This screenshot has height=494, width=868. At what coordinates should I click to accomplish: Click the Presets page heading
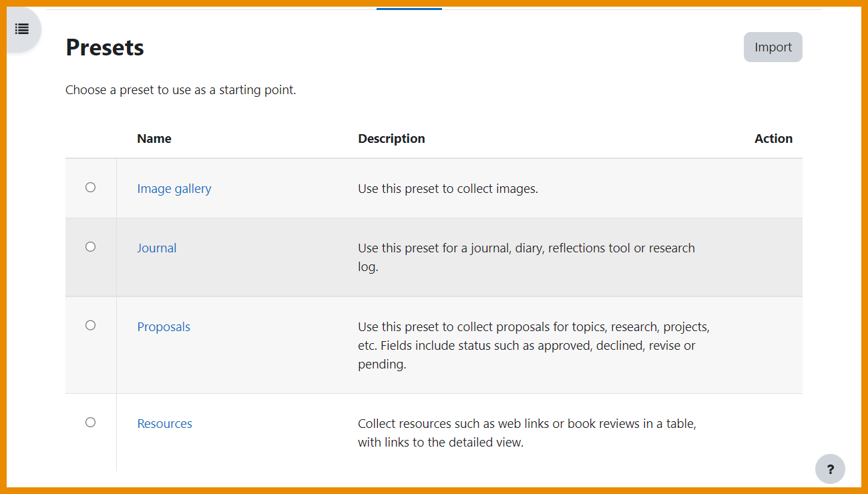[x=105, y=48]
